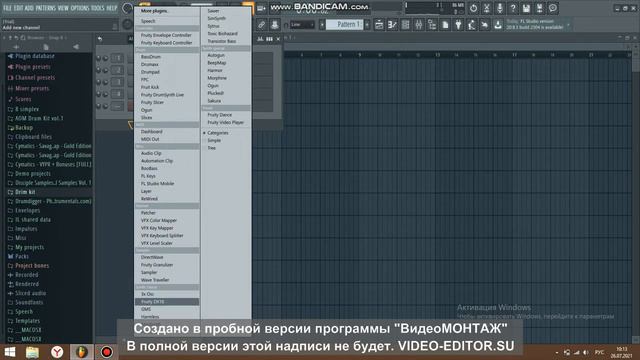Open File Explorer from the taskbar
Screen dimensions: 640x360
(x=32, y=352)
